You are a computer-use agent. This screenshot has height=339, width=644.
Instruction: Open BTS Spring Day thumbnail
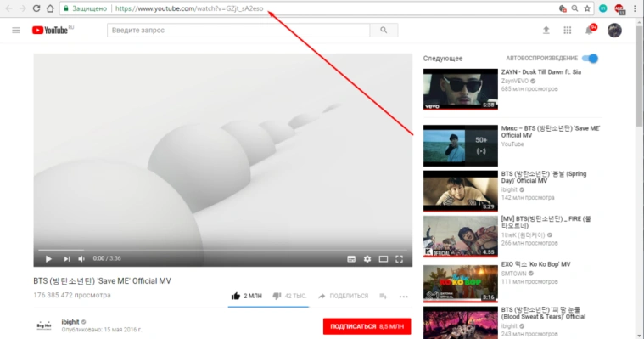point(461,191)
